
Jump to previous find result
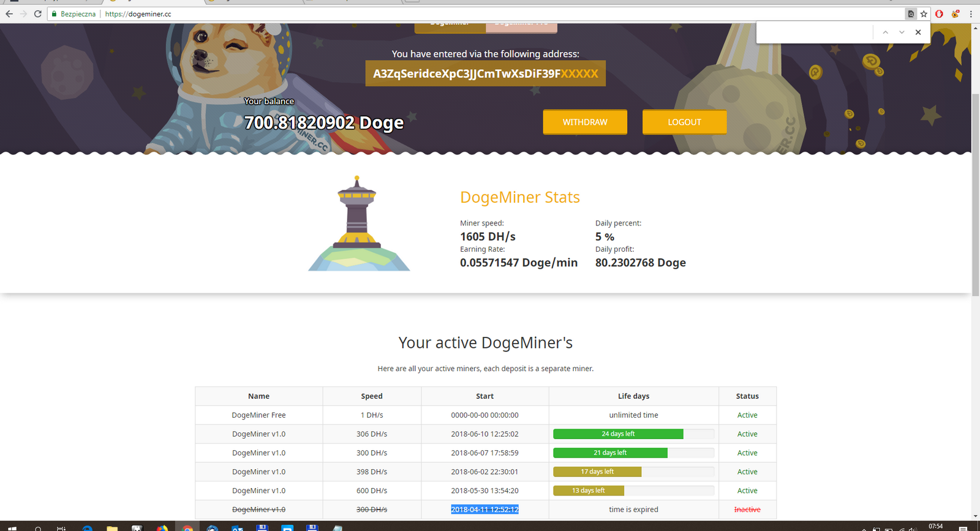point(885,32)
